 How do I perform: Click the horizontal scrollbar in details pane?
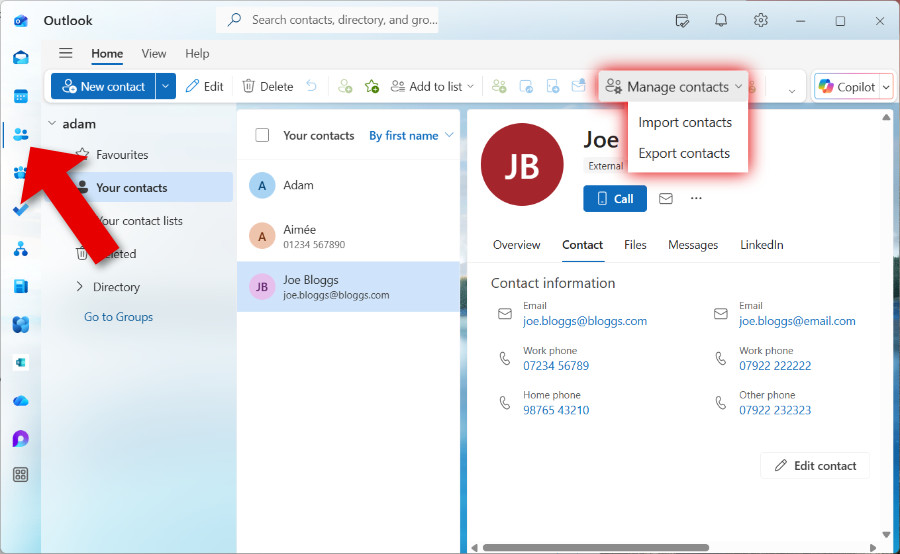pos(595,548)
